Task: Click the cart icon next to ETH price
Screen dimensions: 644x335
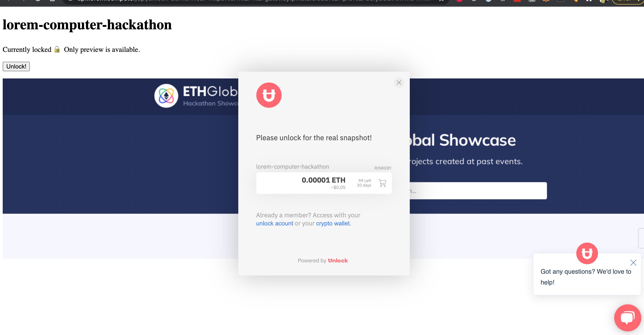Action: click(382, 183)
